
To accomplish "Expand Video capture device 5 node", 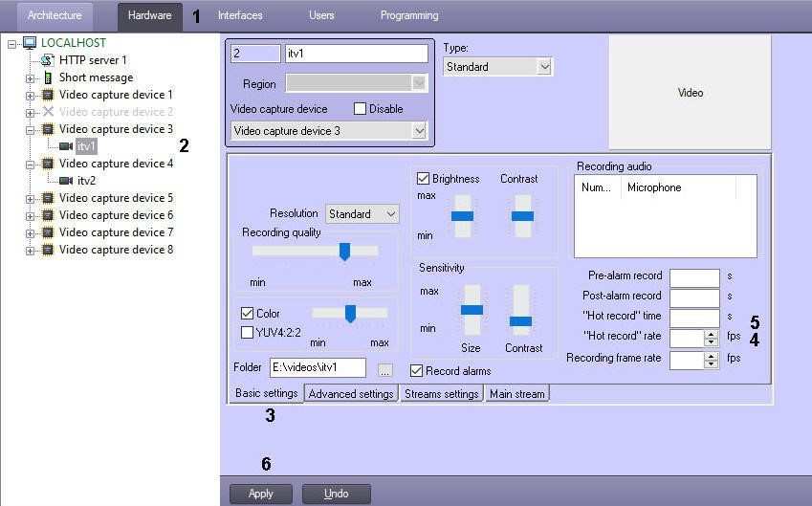I will [30, 199].
